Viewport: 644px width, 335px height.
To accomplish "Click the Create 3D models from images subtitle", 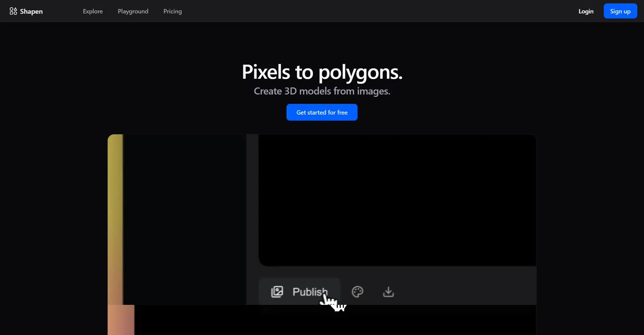I will point(322,91).
